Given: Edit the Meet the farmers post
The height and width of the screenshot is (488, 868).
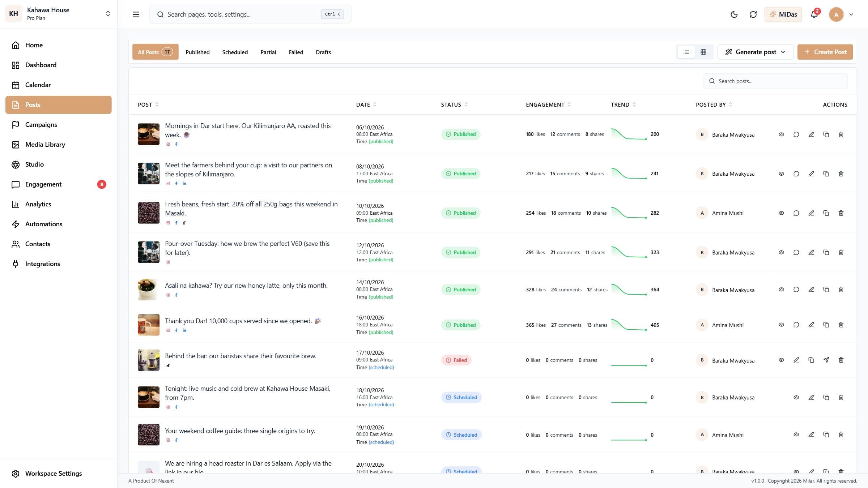Looking at the screenshot, I should 811,174.
